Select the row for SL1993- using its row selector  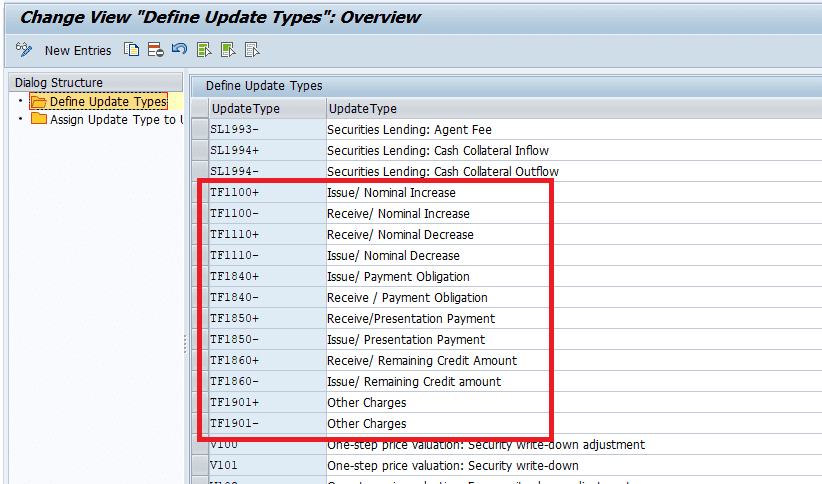pos(198,130)
